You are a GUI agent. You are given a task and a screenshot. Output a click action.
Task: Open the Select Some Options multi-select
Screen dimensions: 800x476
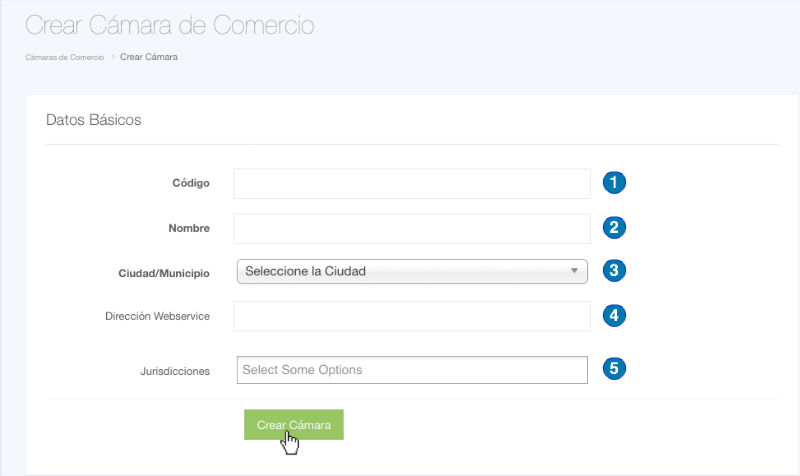coord(412,370)
